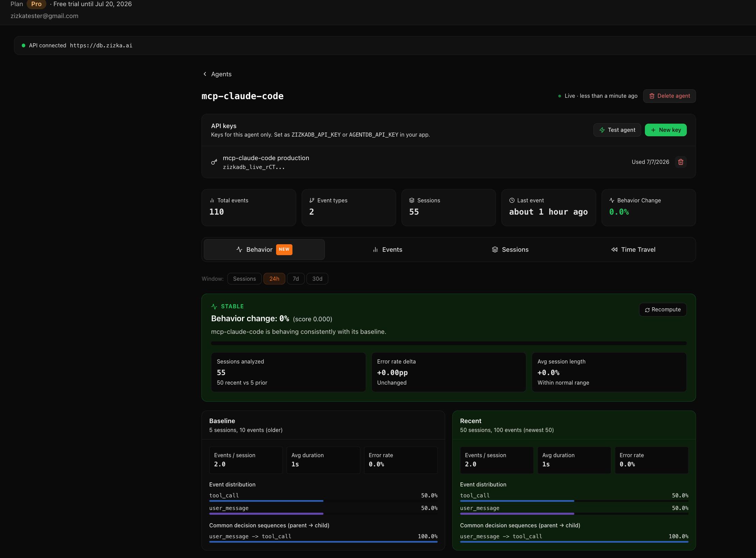Switch window to 7d
This screenshot has width=756, height=558.
pyautogui.click(x=296, y=279)
